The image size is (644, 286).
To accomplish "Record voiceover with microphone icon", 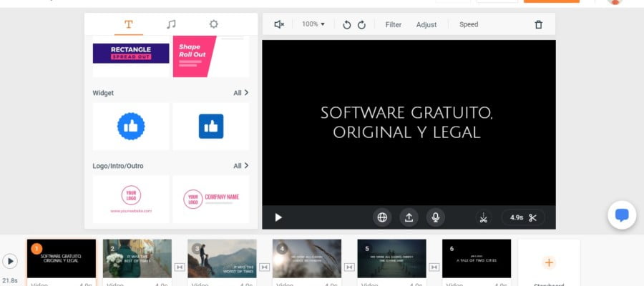I will coord(436,217).
